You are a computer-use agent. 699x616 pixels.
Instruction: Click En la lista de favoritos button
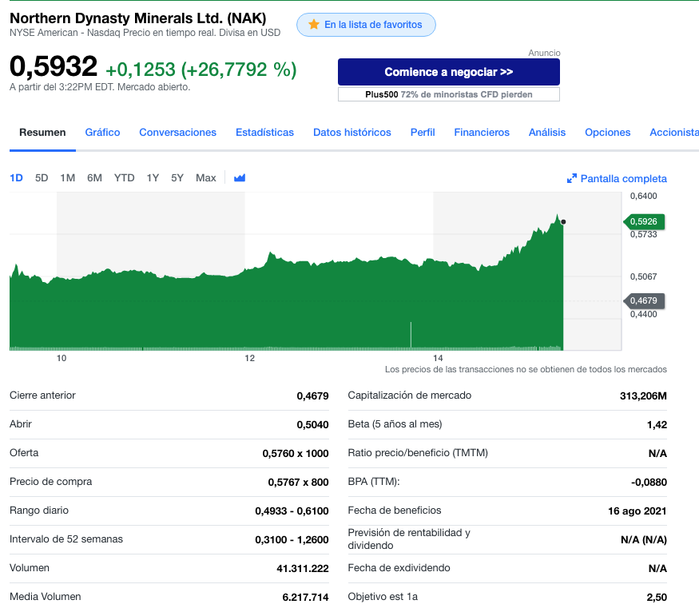tap(366, 25)
